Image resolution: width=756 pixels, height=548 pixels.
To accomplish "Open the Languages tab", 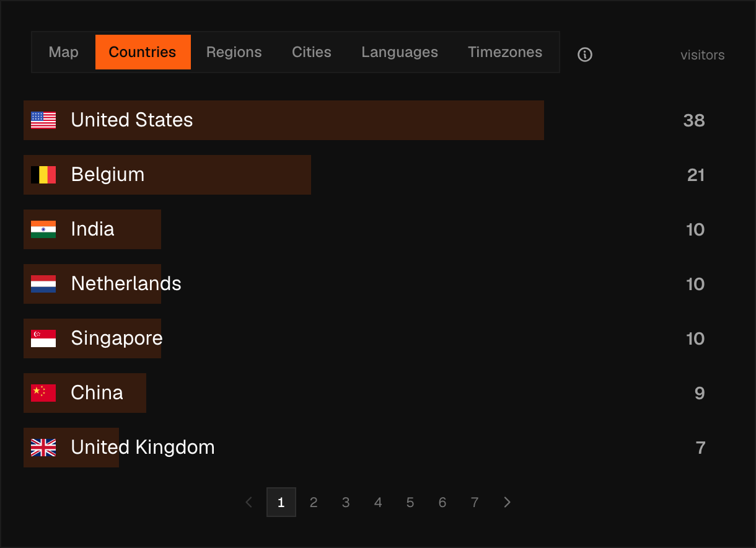I will (x=400, y=52).
